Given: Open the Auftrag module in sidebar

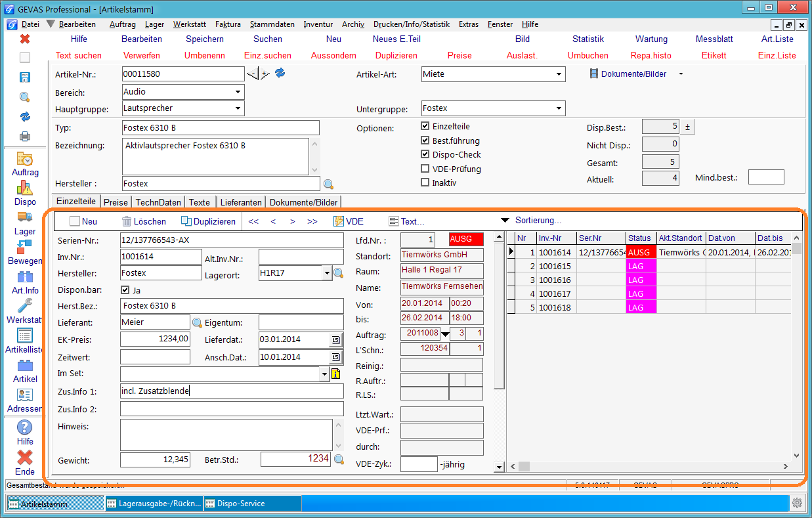Looking at the screenshot, I should [25, 165].
